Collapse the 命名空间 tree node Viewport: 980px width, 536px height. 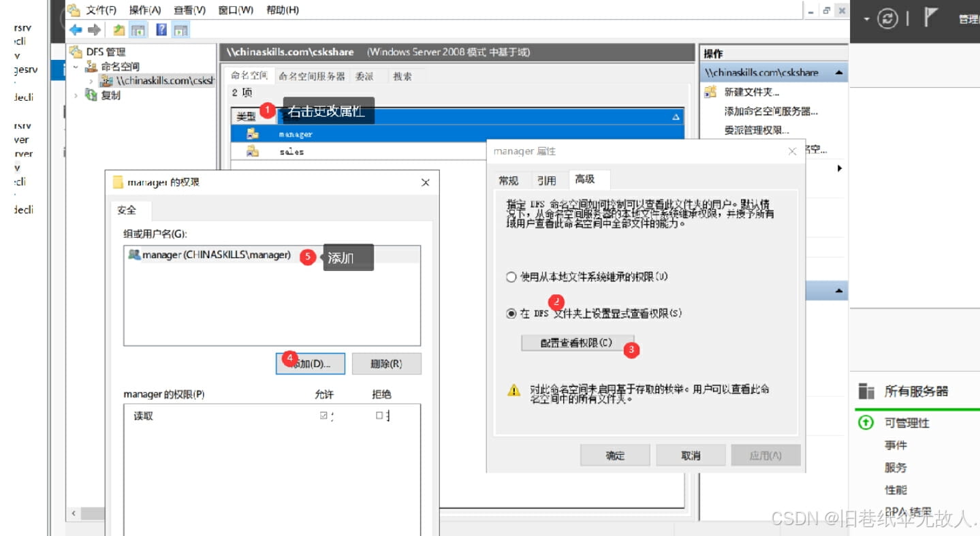click(75, 66)
